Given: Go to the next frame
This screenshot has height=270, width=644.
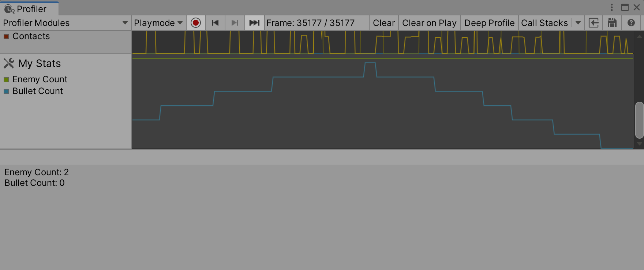Looking at the screenshot, I should pyautogui.click(x=235, y=22).
